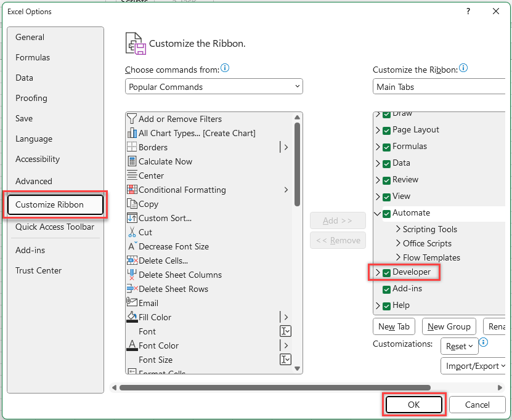The width and height of the screenshot is (512, 420).
Task: Click the Delete Sheet Rows icon
Action: pyautogui.click(x=131, y=289)
